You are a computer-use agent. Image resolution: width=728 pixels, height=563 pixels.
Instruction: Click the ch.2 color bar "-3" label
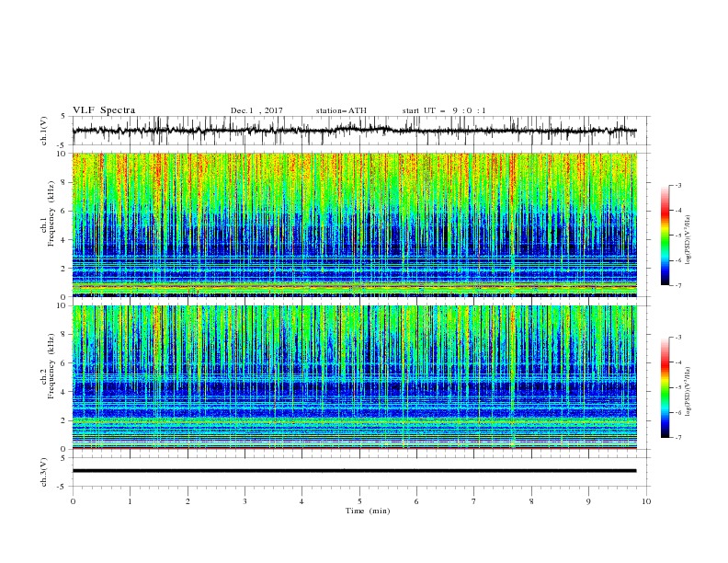tap(678, 338)
